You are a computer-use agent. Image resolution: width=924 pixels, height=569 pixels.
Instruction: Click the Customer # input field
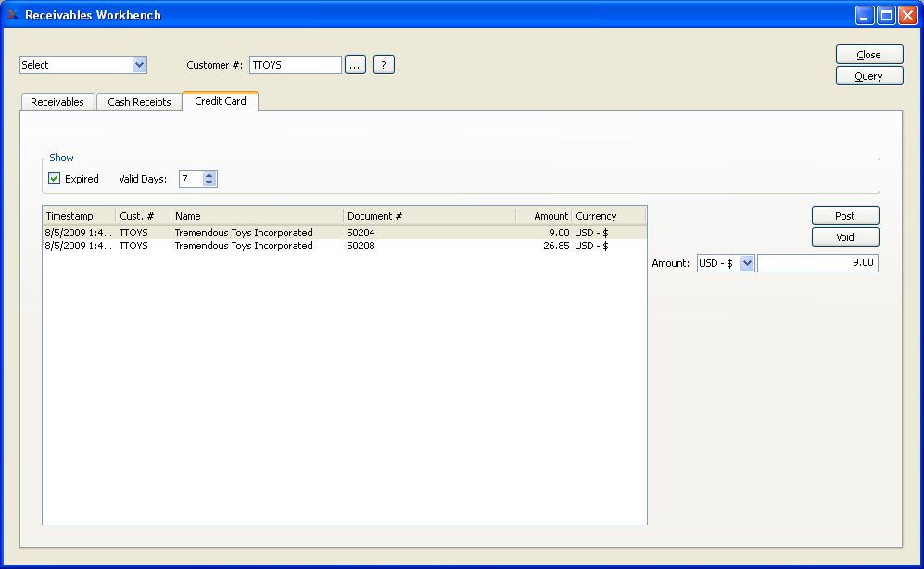(x=296, y=65)
